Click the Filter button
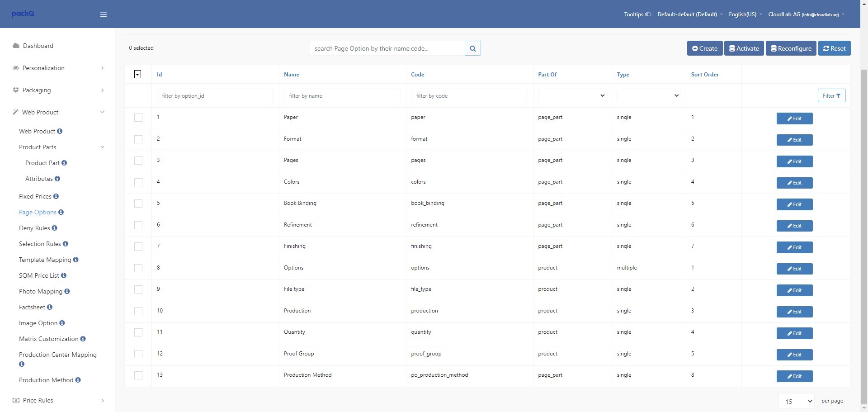This screenshot has width=868, height=412. 831,95
